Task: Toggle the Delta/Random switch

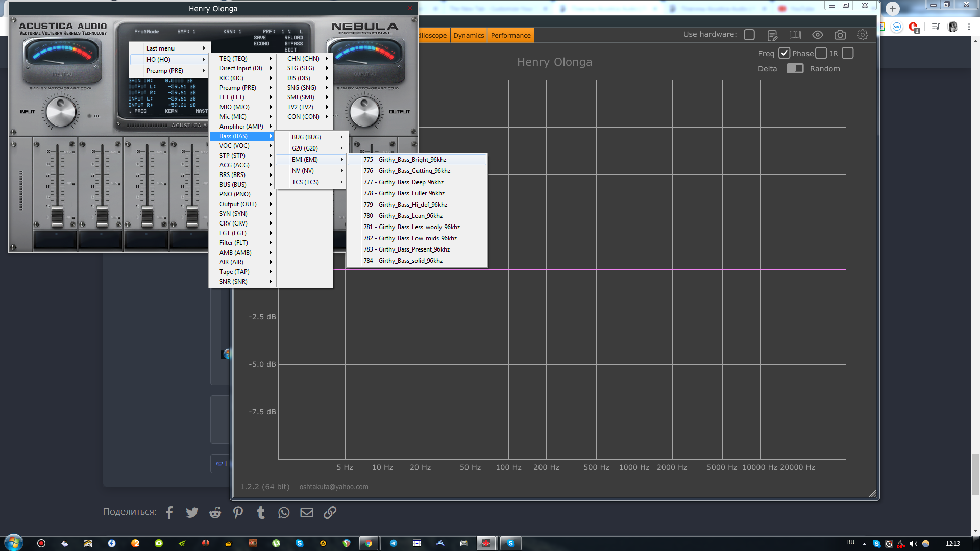Action: [x=795, y=68]
